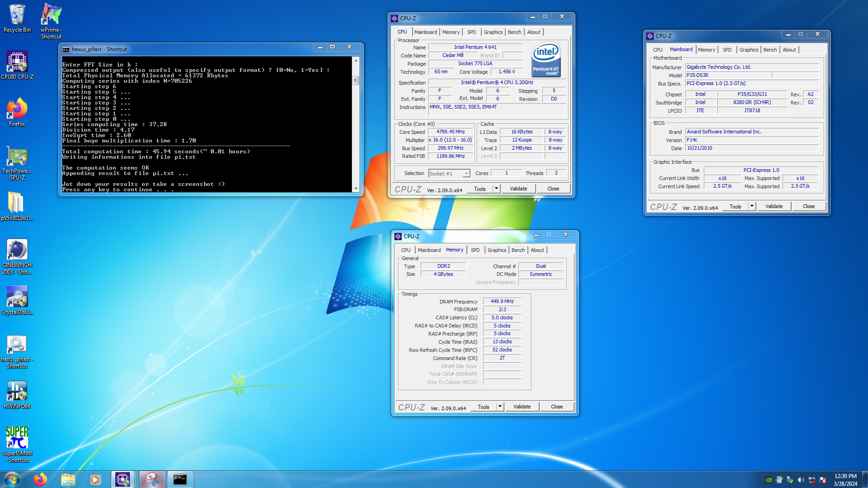Open the Selection Socket #1 combo box
The image size is (868, 488).
pos(449,173)
